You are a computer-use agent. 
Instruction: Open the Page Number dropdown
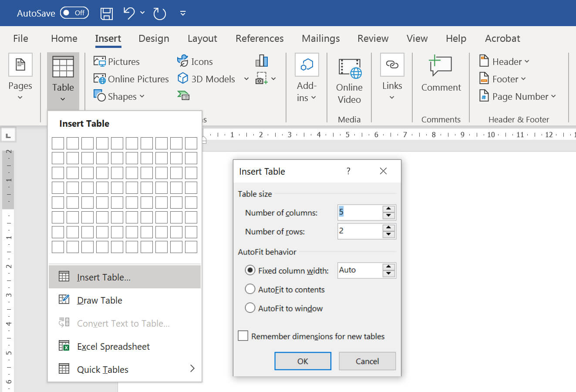[x=518, y=96]
